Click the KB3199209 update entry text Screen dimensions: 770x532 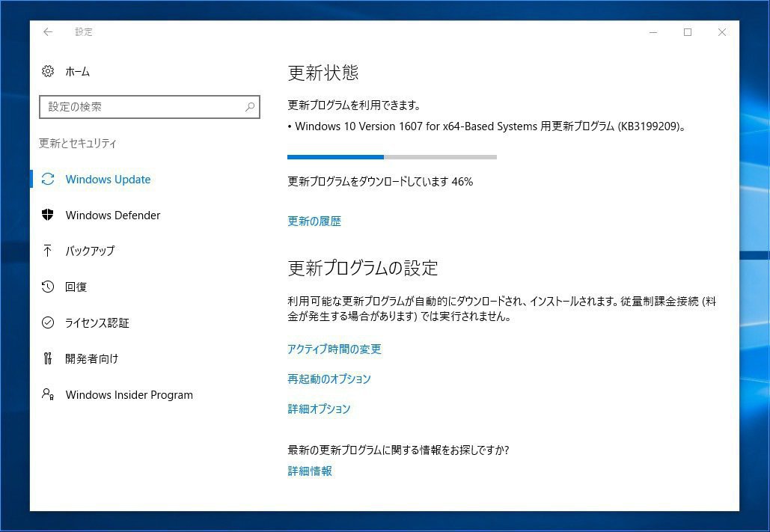click(x=486, y=126)
